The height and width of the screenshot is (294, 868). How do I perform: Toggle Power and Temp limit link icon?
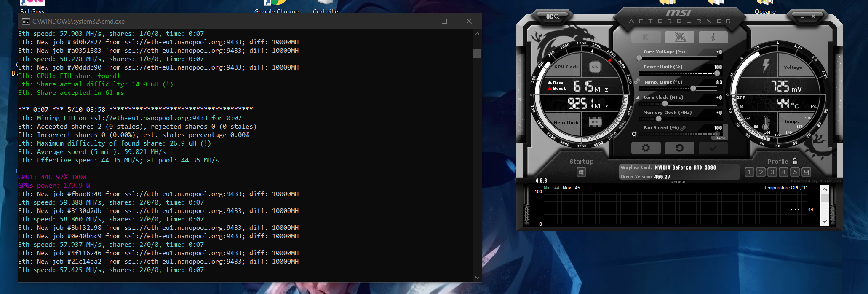pos(637,81)
